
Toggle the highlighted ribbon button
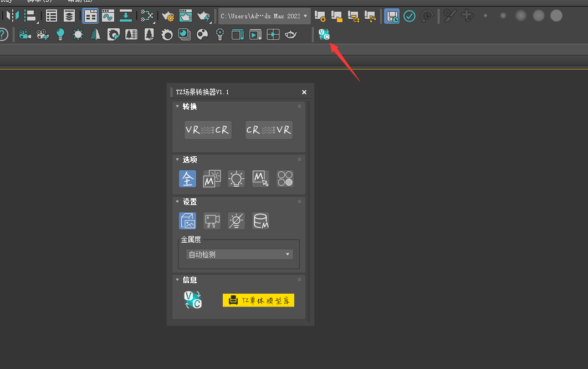click(x=90, y=16)
